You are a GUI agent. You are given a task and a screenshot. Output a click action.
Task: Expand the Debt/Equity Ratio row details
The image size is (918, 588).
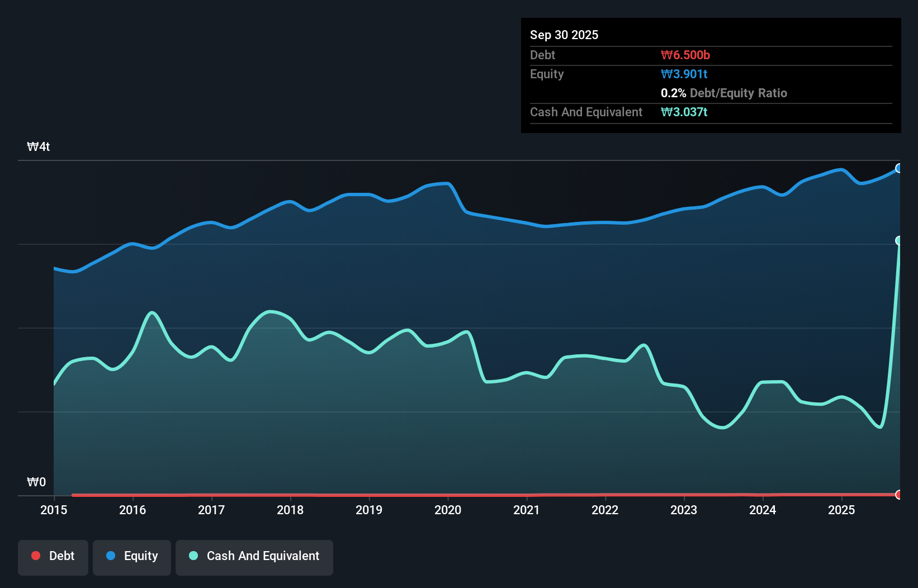coord(724,93)
